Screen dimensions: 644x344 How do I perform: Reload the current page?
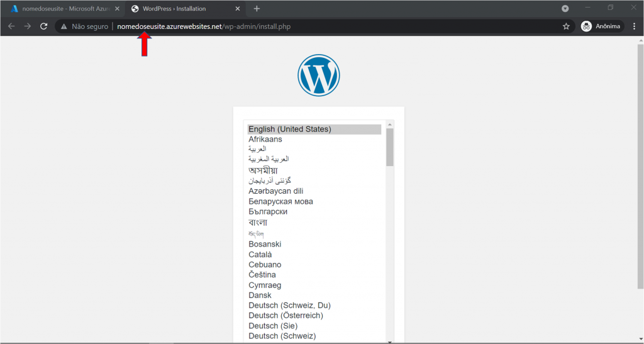(x=43, y=26)
